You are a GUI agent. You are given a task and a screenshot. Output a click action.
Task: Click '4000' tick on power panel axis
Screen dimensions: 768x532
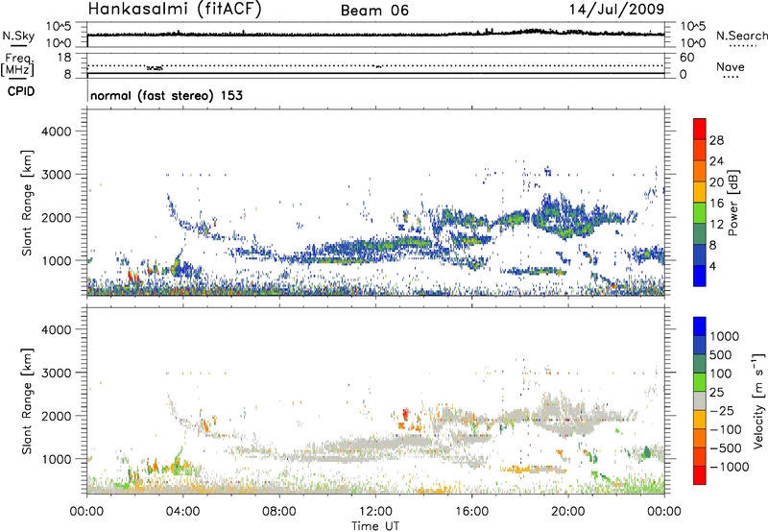point(57,132)
